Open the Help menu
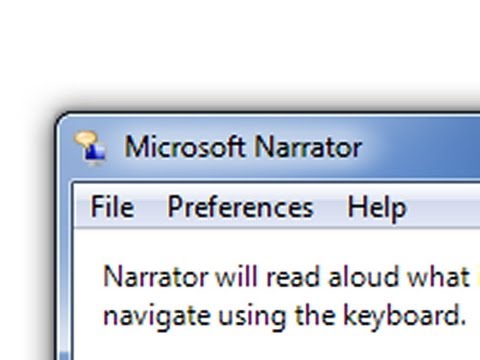480x360 pixels. click(377, 208)
